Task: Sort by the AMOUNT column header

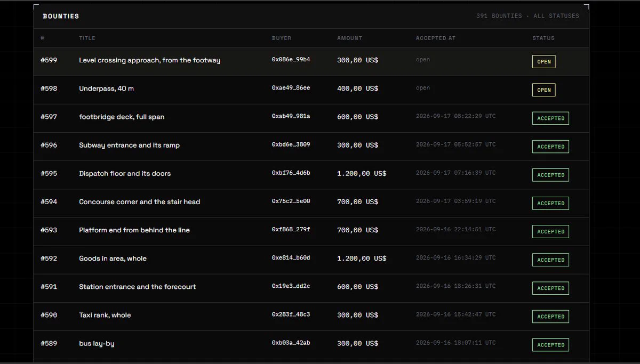Action: click(x=349, y=38)
